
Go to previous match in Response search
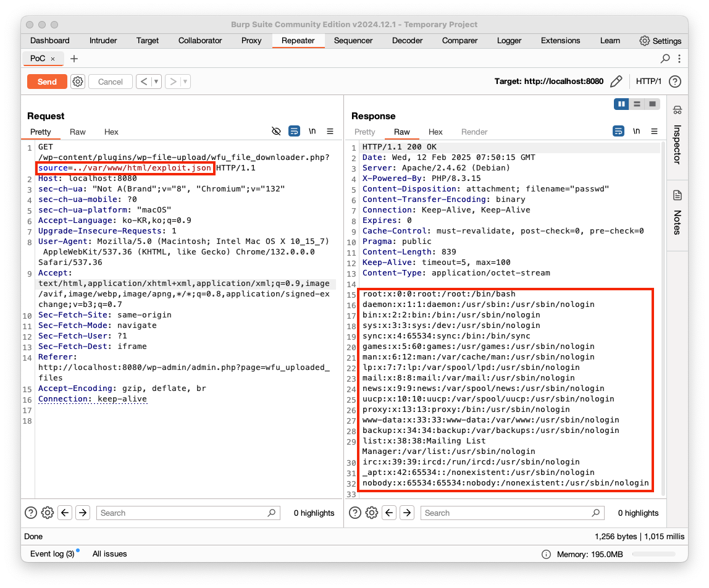point(389,513)
